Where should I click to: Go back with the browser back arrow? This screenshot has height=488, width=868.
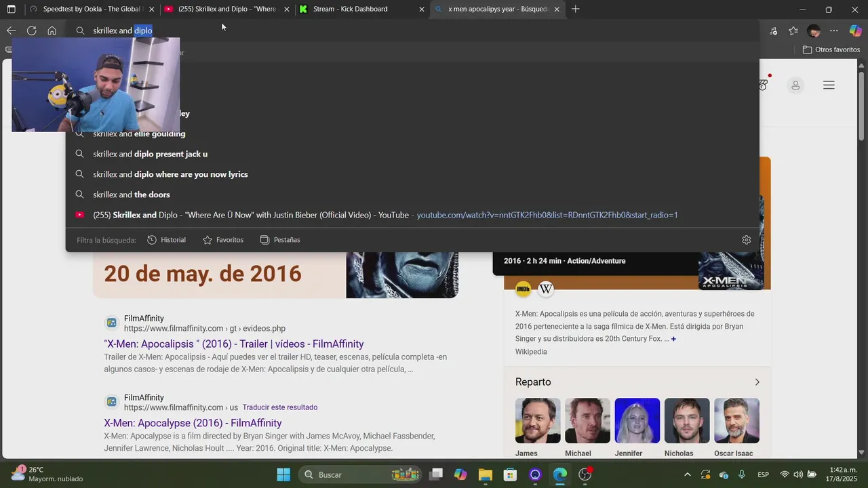11,30
